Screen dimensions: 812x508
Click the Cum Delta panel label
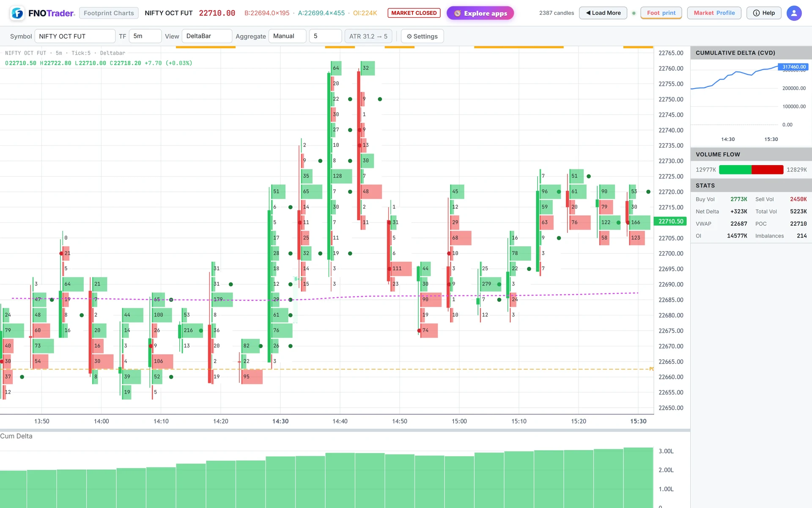coord(16,436)
